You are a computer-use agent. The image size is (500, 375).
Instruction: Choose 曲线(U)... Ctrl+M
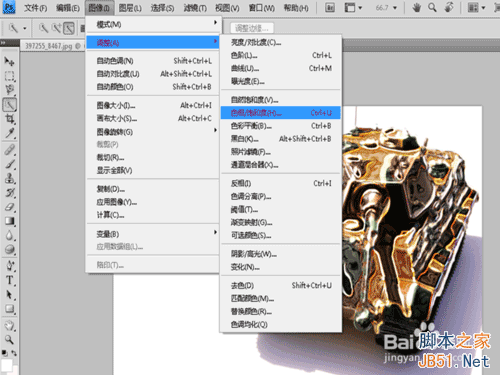click(281, 68)
